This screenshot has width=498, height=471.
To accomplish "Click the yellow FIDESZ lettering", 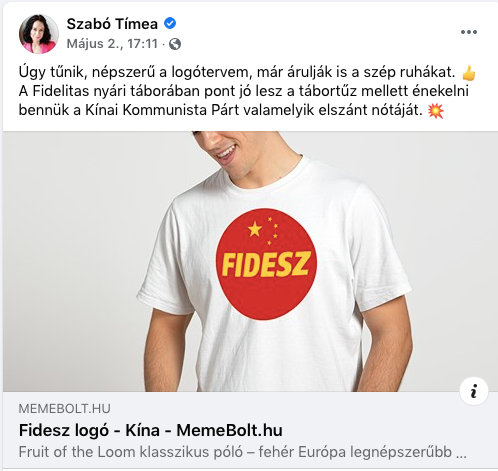I will (x=266, y=264).
